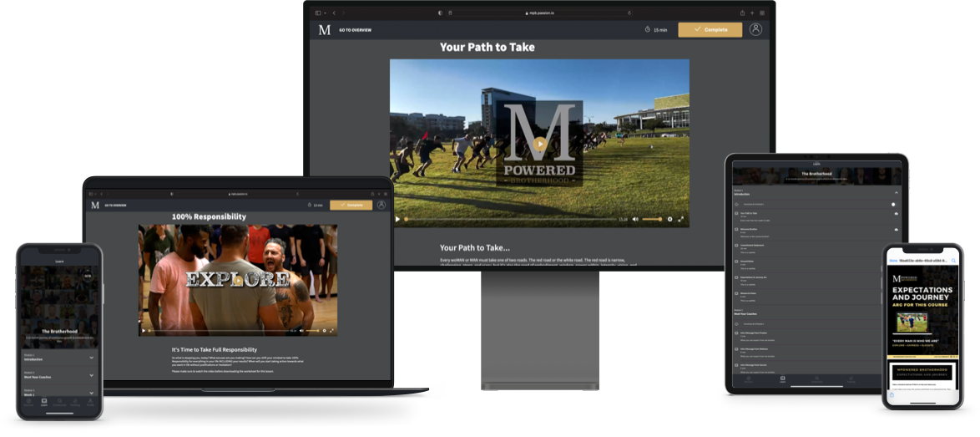Open video settings gear on the desktop monitor player
Image resolution: width=980 pixels, height=437 pixels.
(669, 219)
